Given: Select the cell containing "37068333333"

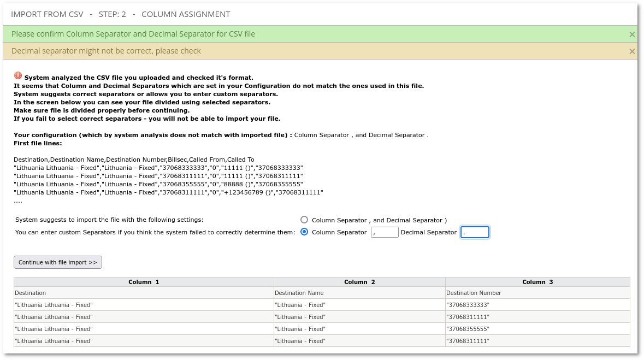Looking at the screenshot, I should pos(468,305).
